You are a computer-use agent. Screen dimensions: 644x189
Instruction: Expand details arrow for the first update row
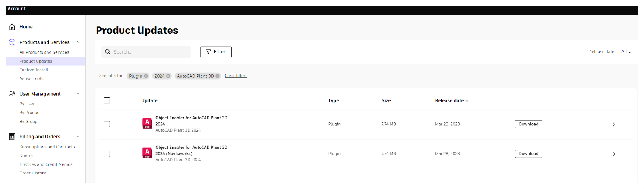pos(614,124)
